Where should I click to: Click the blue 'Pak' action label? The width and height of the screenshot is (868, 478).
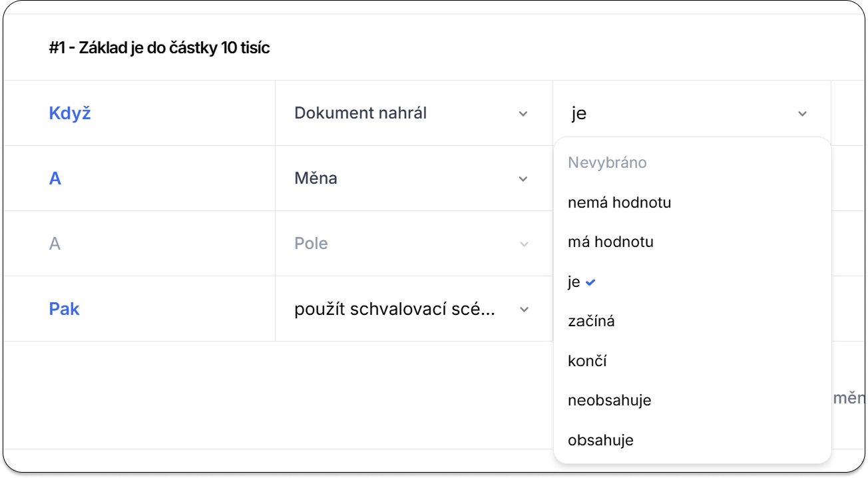point(64,309)
